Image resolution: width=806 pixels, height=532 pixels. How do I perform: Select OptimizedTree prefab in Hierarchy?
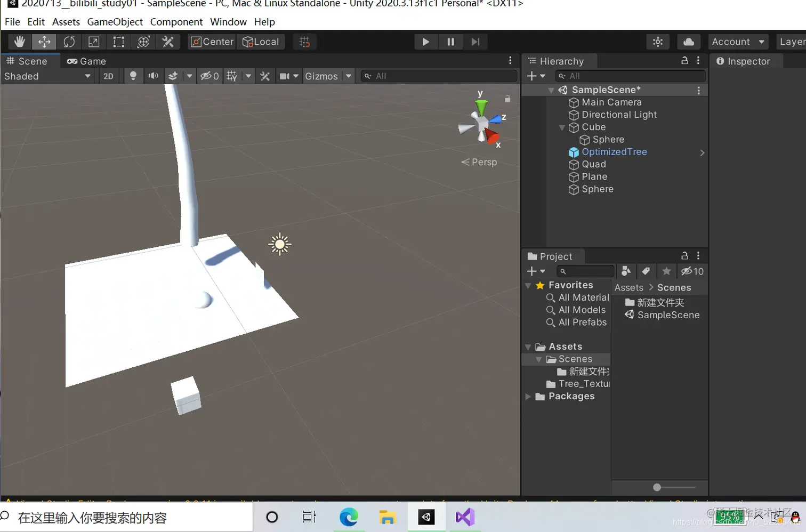click(x=614, y=152)
